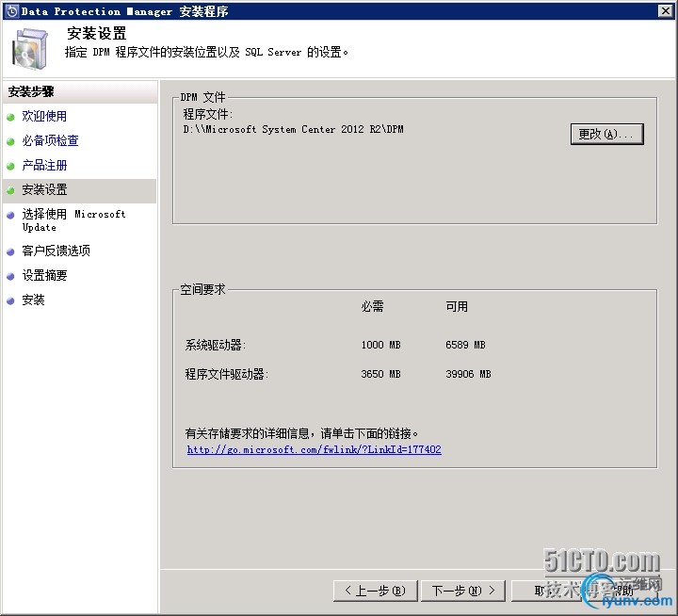The image size is (678, 616).
Task: Go to the 必备项检查 step
Action: click(50, 140)
